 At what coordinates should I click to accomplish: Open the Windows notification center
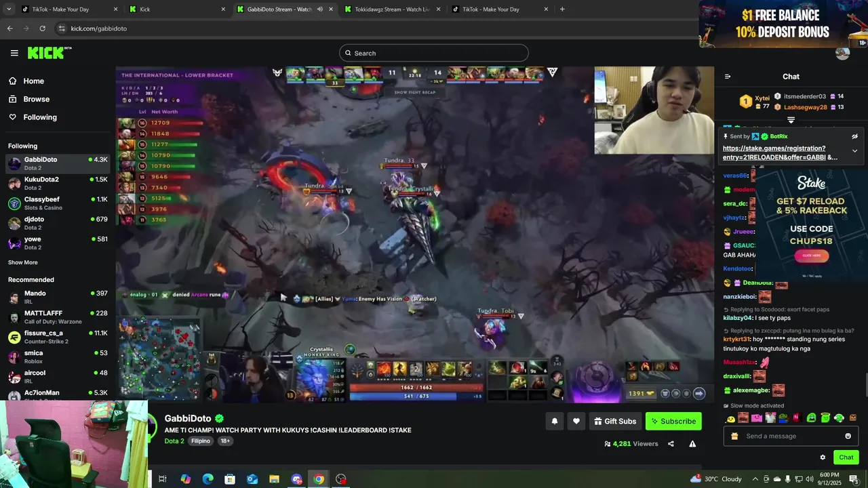tap(854, 479)
